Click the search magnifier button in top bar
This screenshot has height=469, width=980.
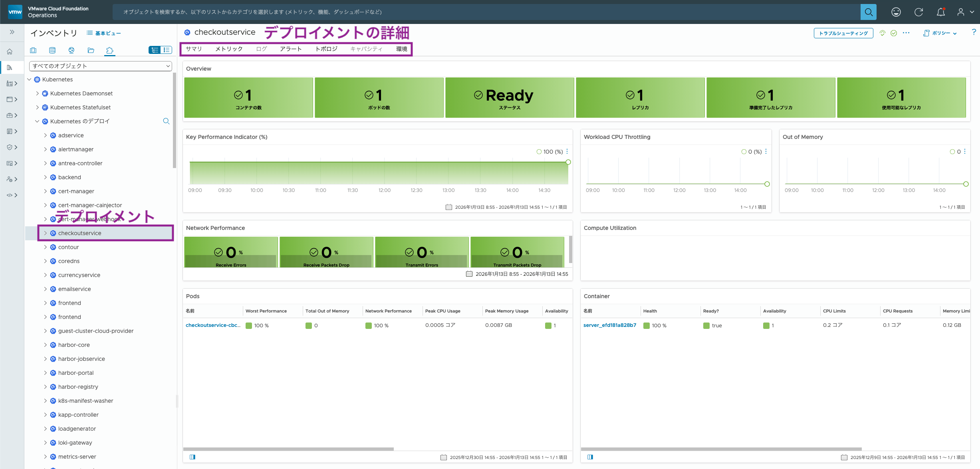click(868, 12)
